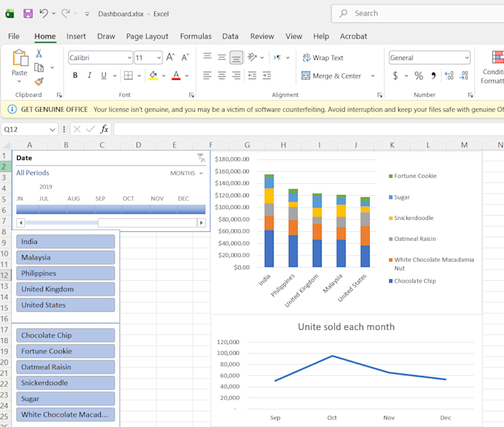
Task: Select Bottom Align icon
Action: tap(236, 58)
